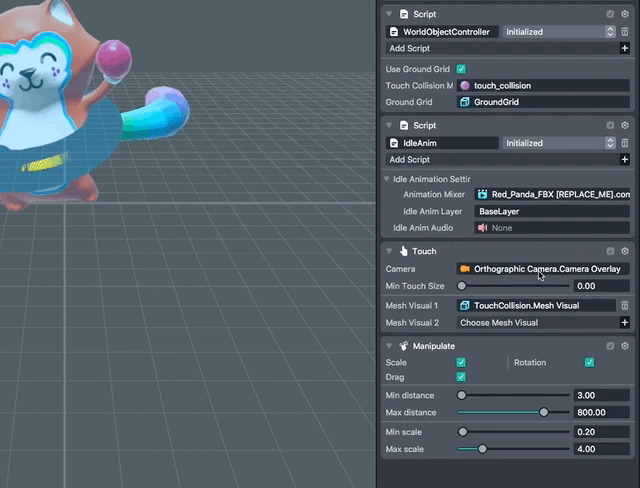Viewport: 640px width, 488px height.
Task: Open the Initialized dropdown beside WorldObjectController
Action: tap(559, 32)
